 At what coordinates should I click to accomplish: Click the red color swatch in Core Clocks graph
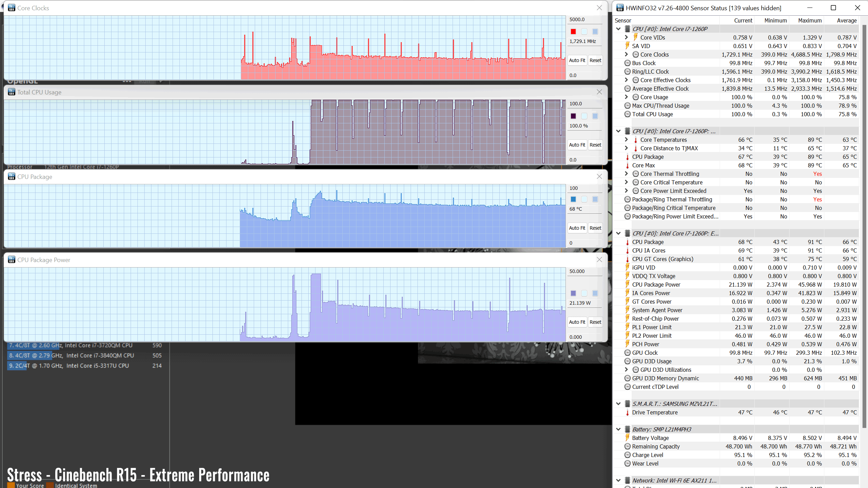click(x=573, y=32)
